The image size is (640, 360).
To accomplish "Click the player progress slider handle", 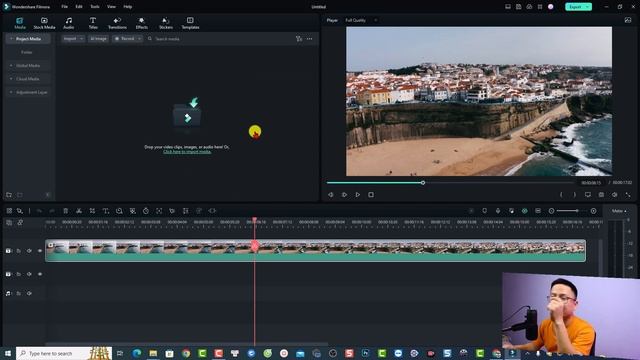I will 423,183.
